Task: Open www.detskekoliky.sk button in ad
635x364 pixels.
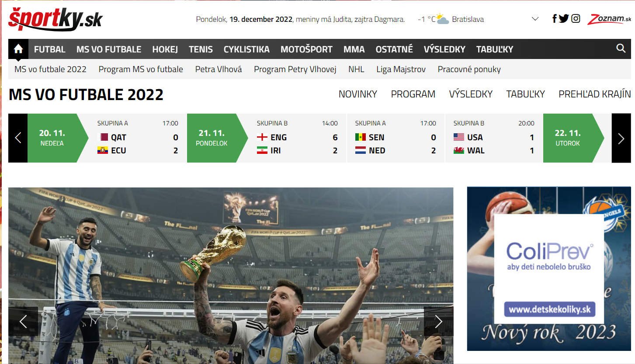Action: pyautogui.click(x=549, y=309)
